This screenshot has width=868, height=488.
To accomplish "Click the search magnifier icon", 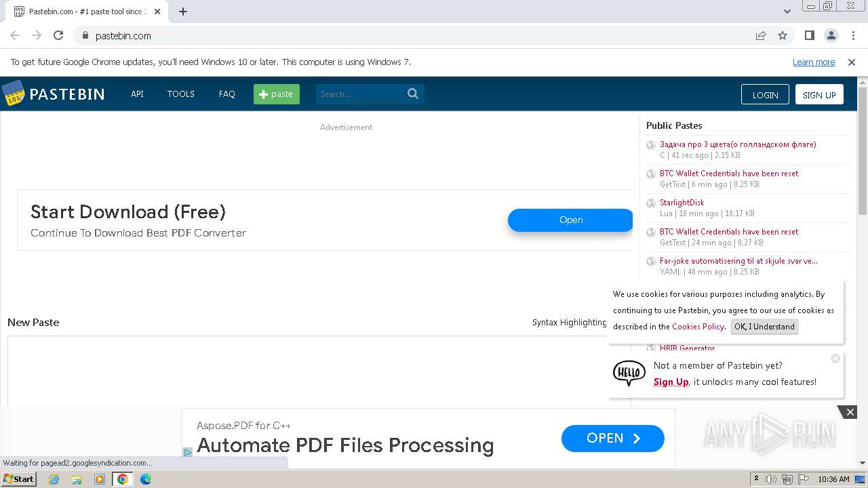I will pyautogui.click(x=413, y=94).
